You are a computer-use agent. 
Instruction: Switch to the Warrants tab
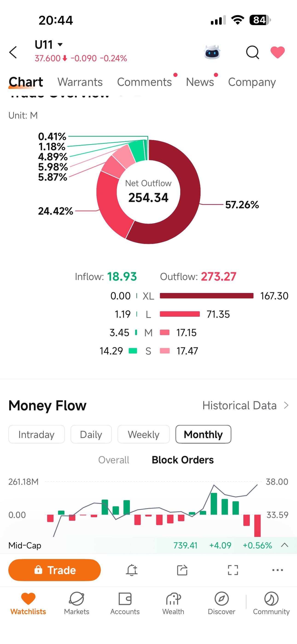[x=80, y=82]
